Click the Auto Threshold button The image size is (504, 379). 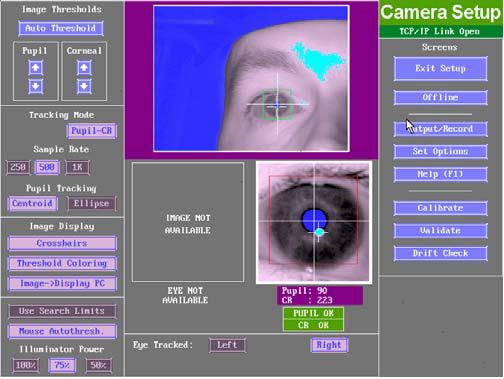coord(61,28)
